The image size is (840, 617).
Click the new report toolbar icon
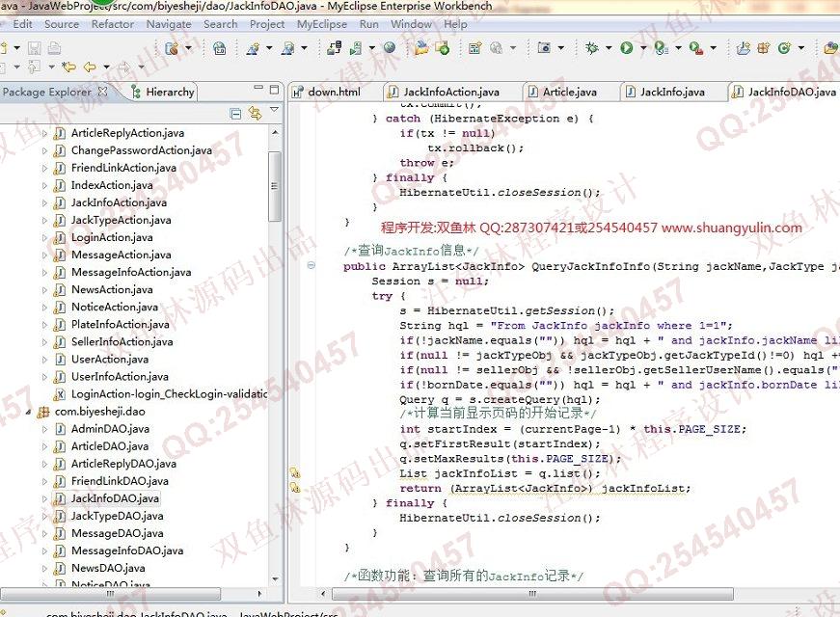click(474, 48)
